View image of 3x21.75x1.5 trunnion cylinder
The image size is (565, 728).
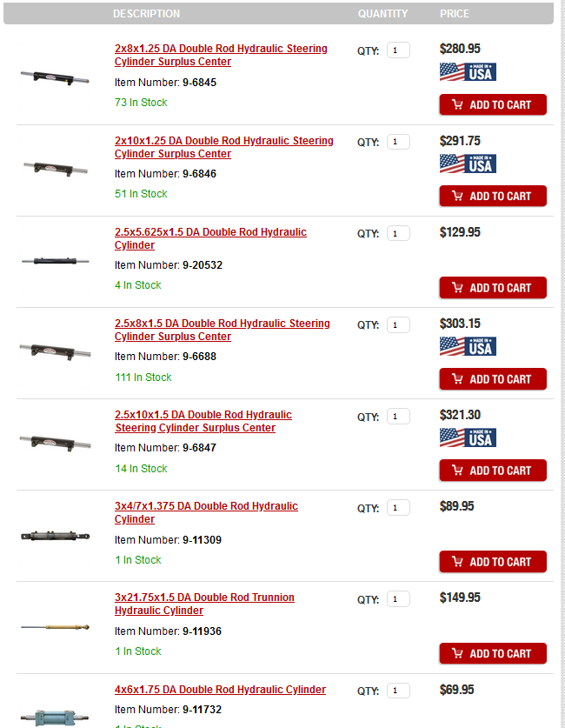pos(55,626)
